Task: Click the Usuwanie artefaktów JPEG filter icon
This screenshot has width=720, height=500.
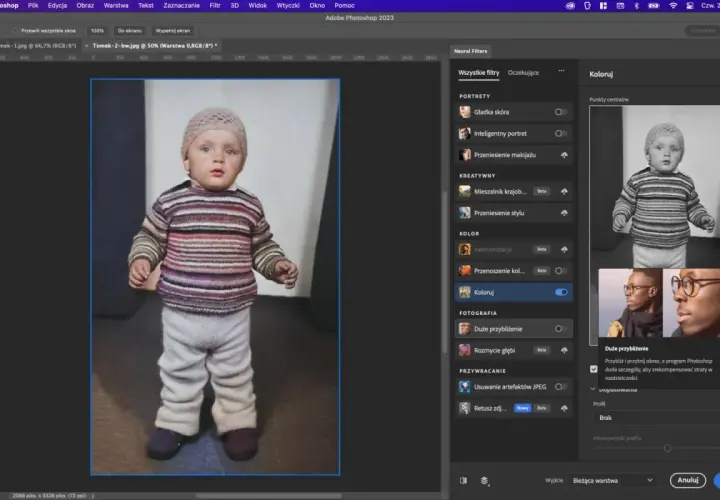Action: click(x=465, y=387)
